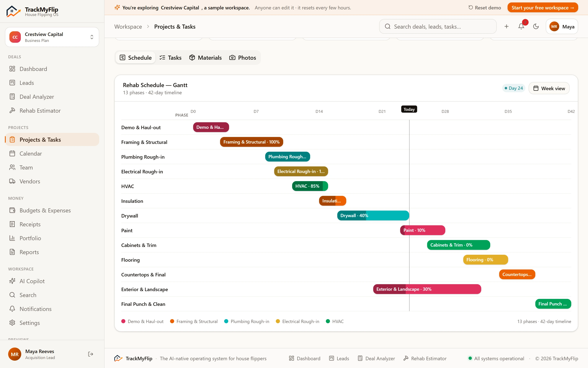588x368 pixels.
Task: Open the Team page
Action: [x=52, y=167]
